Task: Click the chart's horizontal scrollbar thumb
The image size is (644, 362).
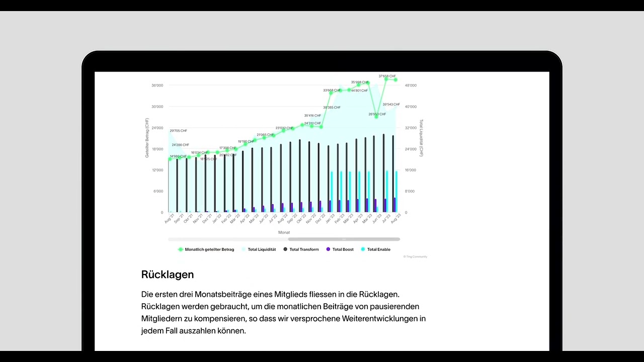Action: click(344, 239)
